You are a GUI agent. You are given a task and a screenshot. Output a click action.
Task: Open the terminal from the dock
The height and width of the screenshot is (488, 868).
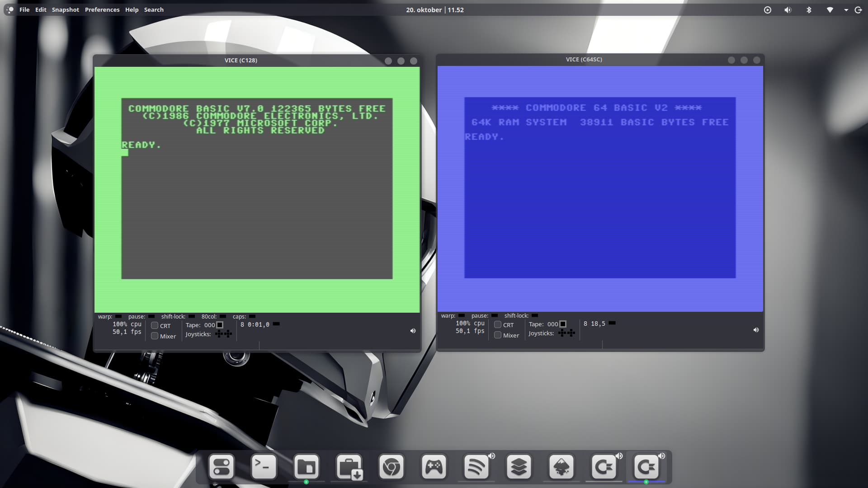click(264, 466)
